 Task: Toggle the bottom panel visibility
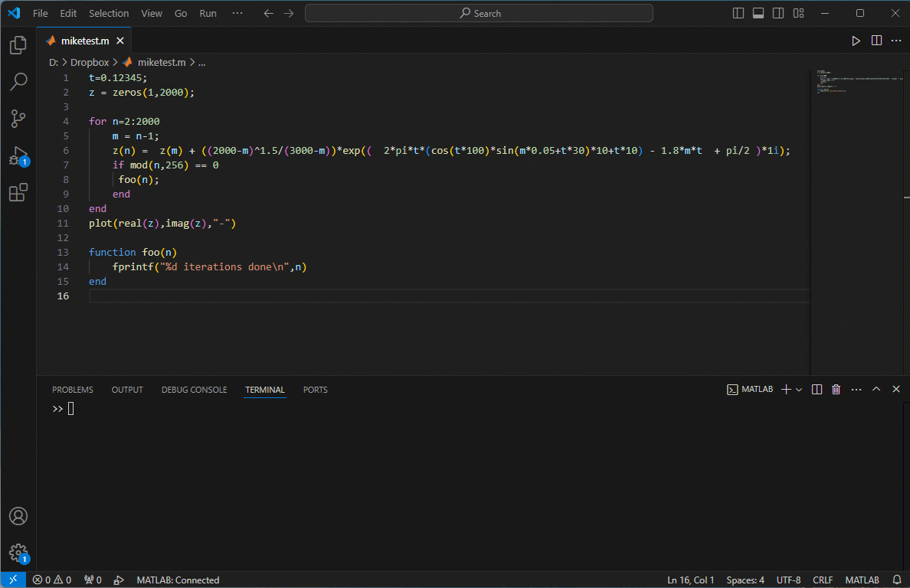(x=758, y=13)
